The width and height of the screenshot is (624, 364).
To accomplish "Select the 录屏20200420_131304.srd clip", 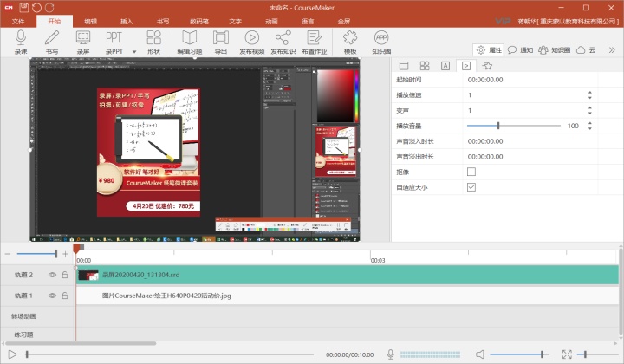I will [x=348, y=275].
